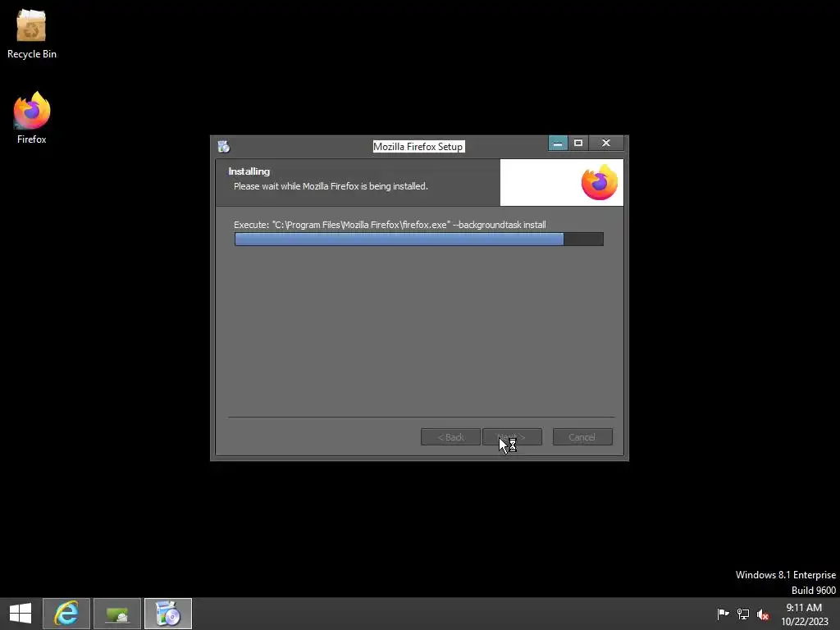Switch to Firefox Setup taskbar button
Viewport: 840px width, 630px height.
[167, 614]
